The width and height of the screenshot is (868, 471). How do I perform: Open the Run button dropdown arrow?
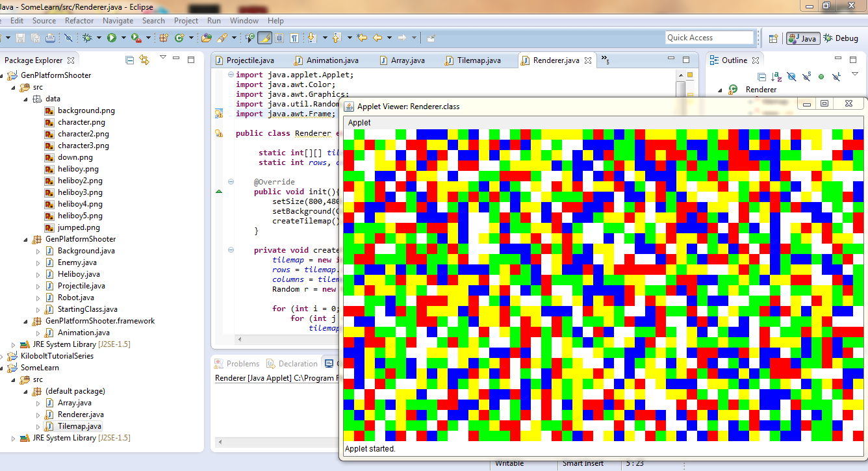point(123,38)
